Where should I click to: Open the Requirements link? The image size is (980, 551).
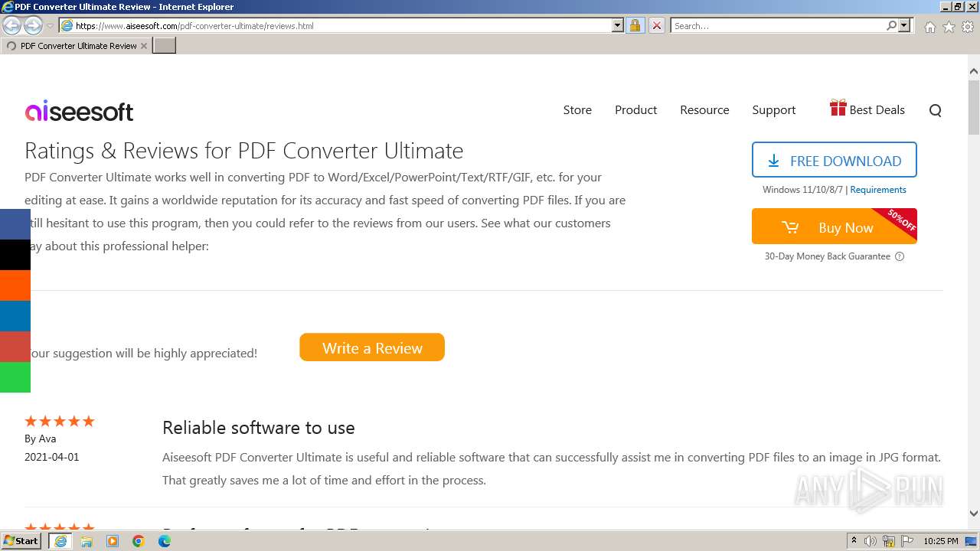pos(877,190)
